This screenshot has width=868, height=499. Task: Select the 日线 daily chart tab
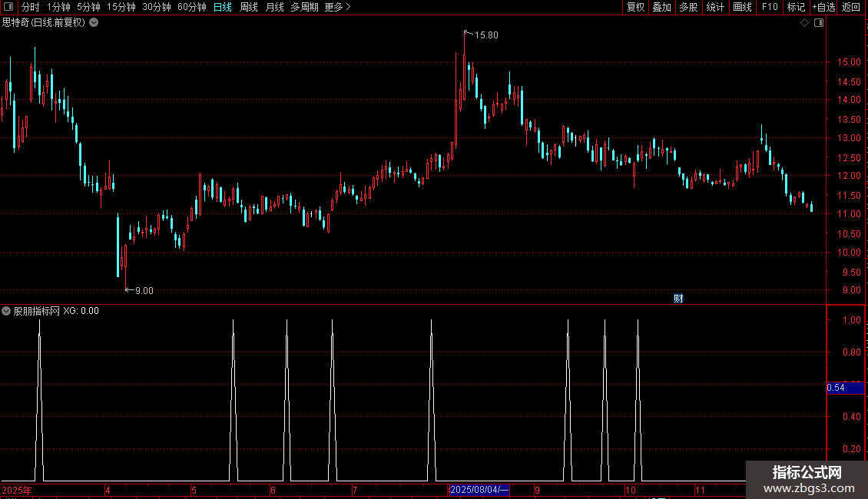coord(223,7)
